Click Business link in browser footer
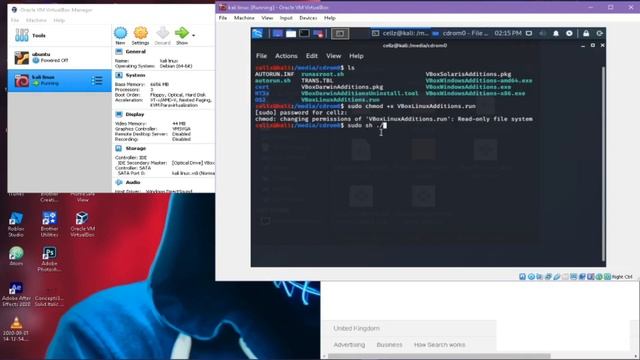Screen dimensions: 640x360 click(389, 345)
